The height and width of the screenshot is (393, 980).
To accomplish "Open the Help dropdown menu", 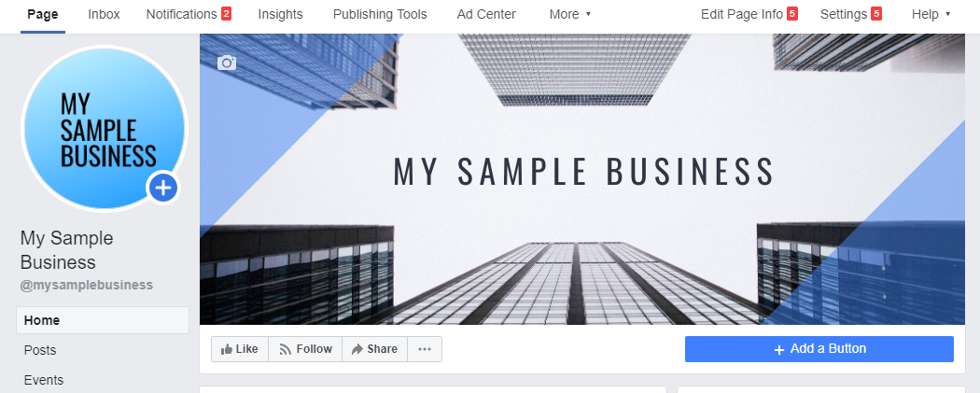I will pos(931,14).
